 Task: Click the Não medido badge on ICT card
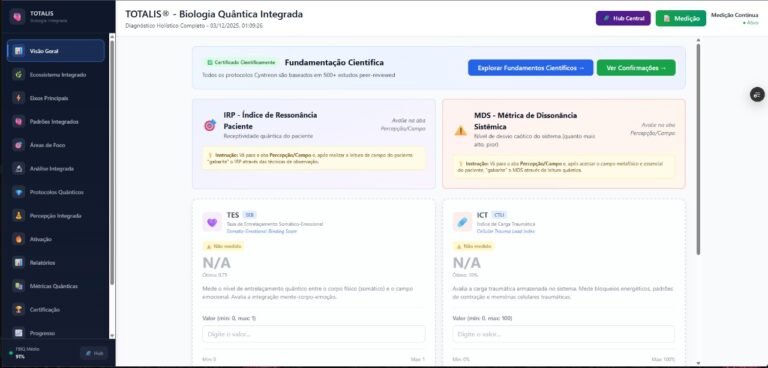[x=474, y=246]
